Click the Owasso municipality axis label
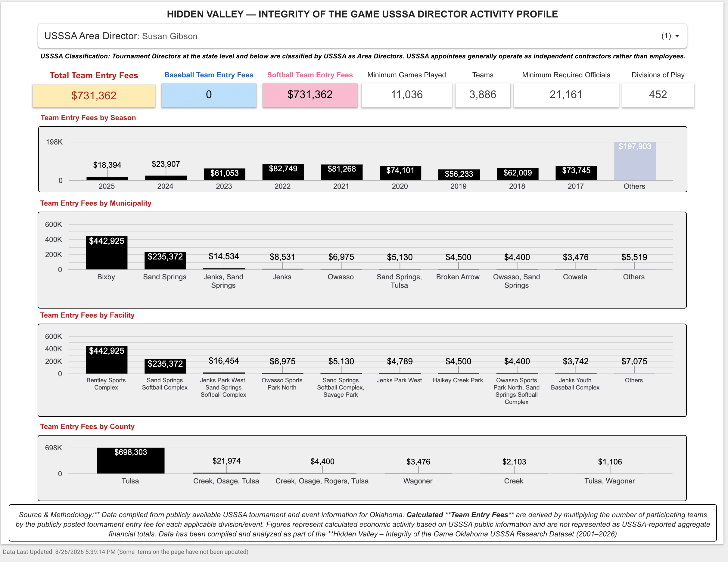This screenshot has width=728, height=562. click(341, 277)
